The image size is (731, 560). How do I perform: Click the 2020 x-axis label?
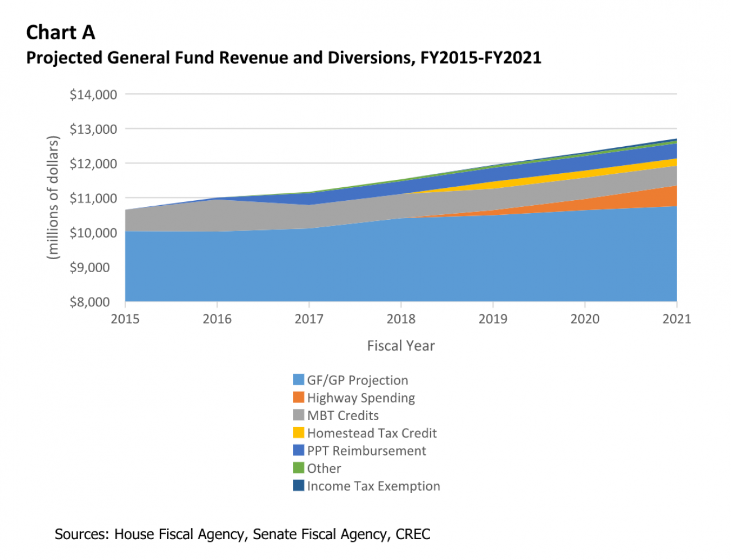click(585, 319)
